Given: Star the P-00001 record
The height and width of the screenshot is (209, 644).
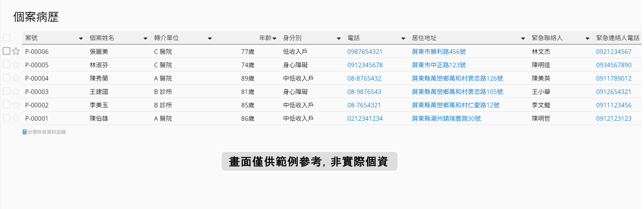Looking at the screenshot, I should point(16,118).
